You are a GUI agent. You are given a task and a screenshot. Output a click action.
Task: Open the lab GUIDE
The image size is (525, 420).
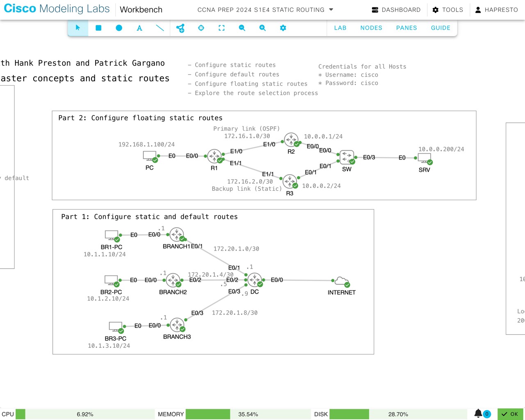[x=441, y=28]
